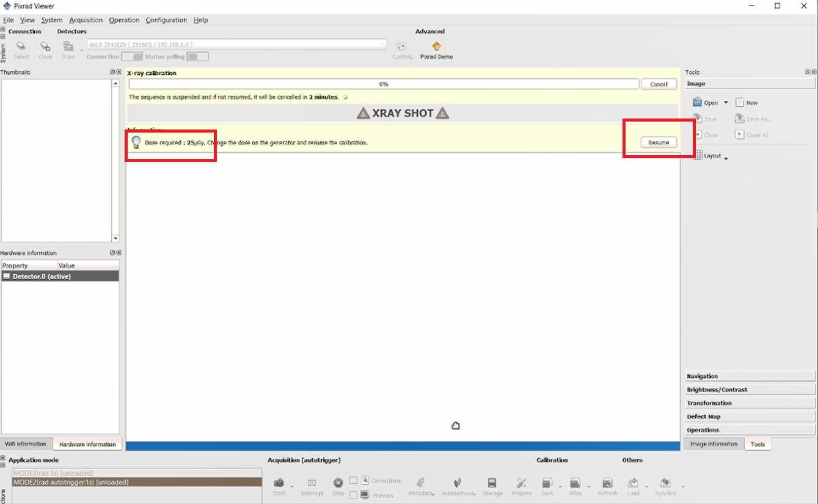Viewport: 818px width, 504px height.
Task: Click the Resume button
Action: click(659, 142)
